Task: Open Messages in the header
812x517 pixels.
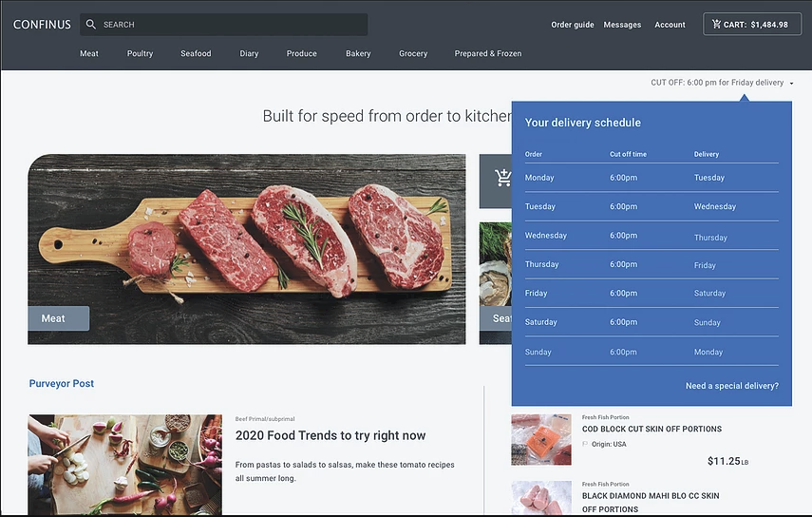Action: (x=622, y=25)
